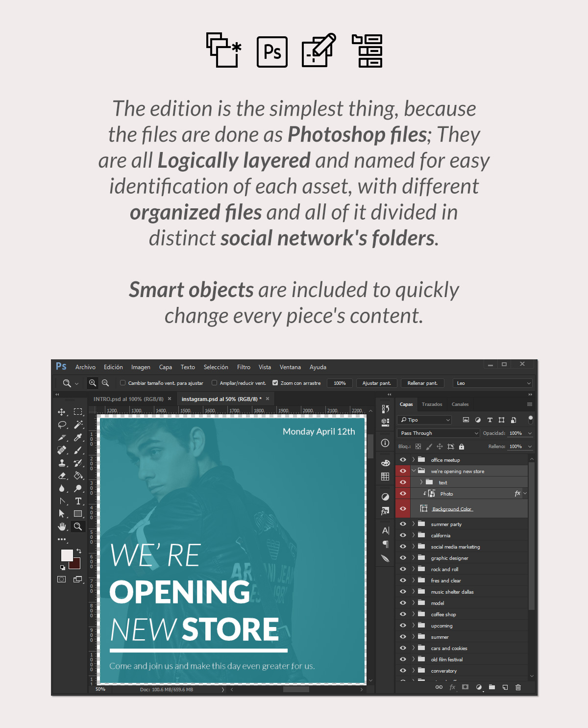
Task: Hide the 'office meetup' layer group
Action: pyautogui.click(x=403, y=460)
